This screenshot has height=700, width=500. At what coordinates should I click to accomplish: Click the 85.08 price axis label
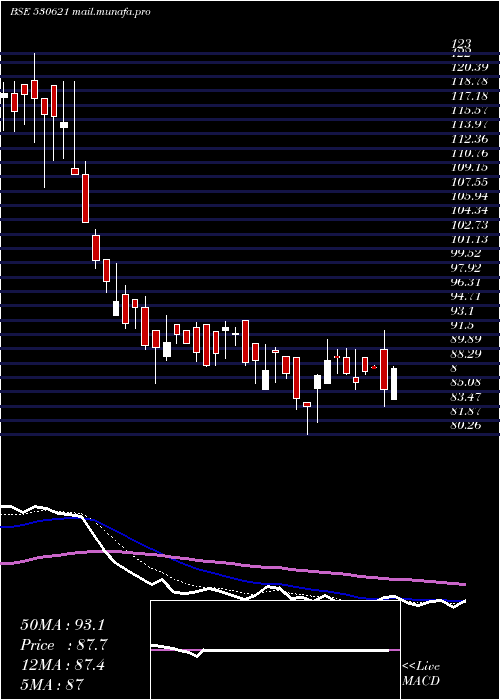(x=467, y=382)
